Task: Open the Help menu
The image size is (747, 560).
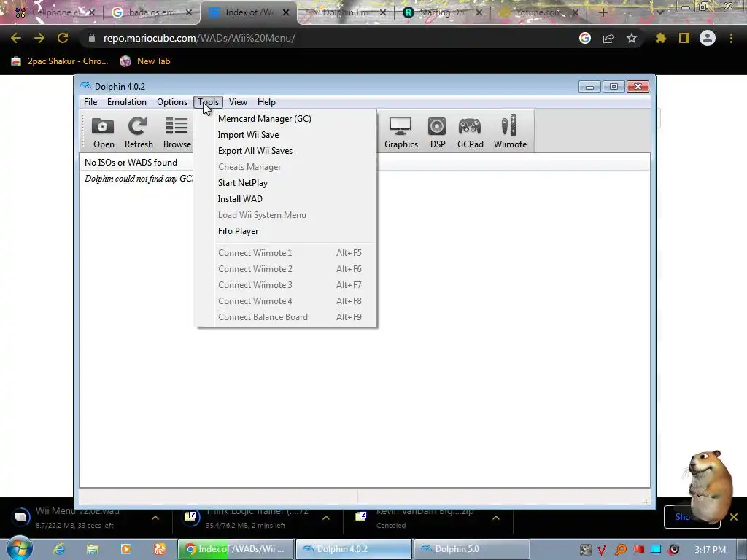Action: click(266, 102)
